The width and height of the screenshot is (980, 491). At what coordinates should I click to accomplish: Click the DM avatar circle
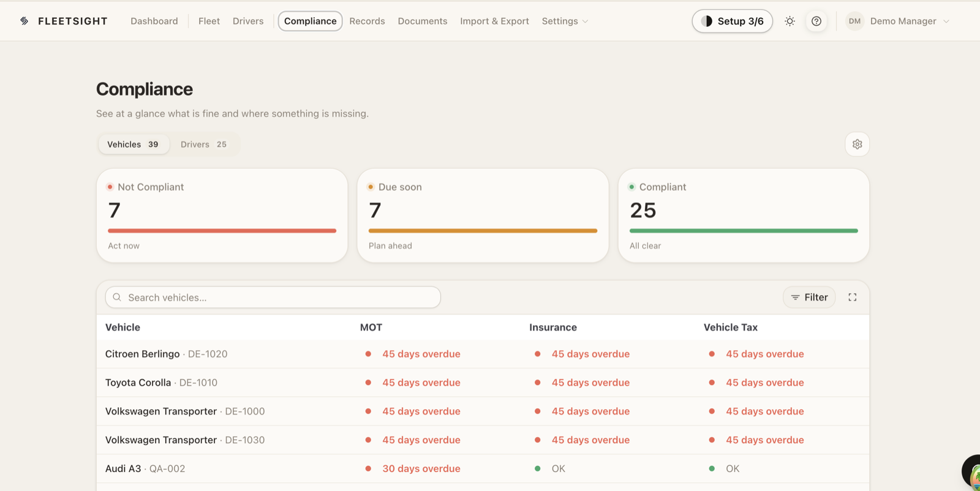pyautogui.click(x=855, y=21)
